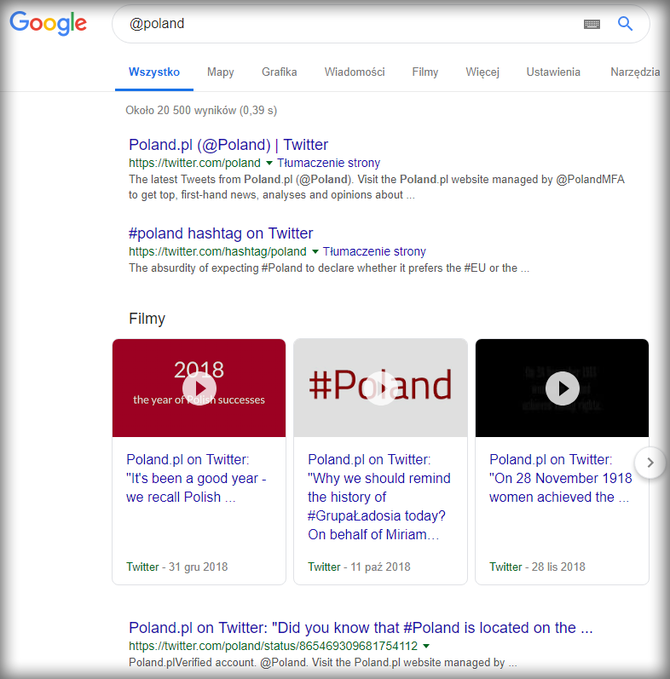The height and width of the screenshot is (679, 670).
Task: Click the Twitter - 31 gru 2018 label
Action: (x=177, y=567)
